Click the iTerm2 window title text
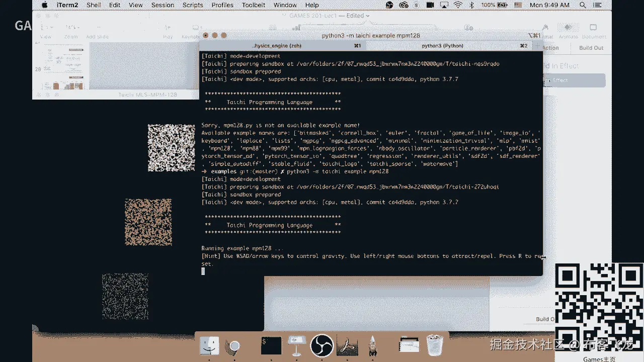Image resolution: width=644 pixels, height=362 pixels. tap(371, 36)
